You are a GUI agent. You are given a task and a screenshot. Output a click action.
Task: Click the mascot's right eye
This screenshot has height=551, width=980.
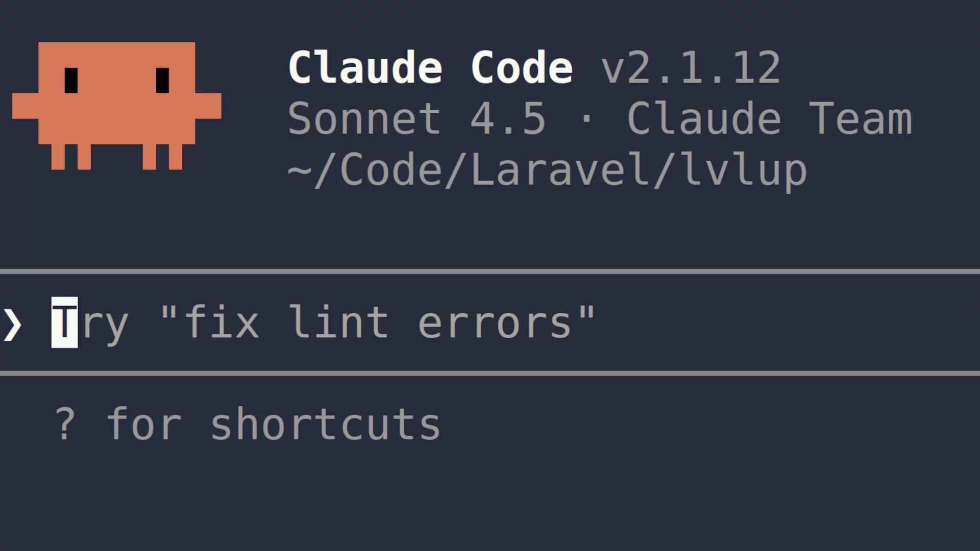(162, 80)
